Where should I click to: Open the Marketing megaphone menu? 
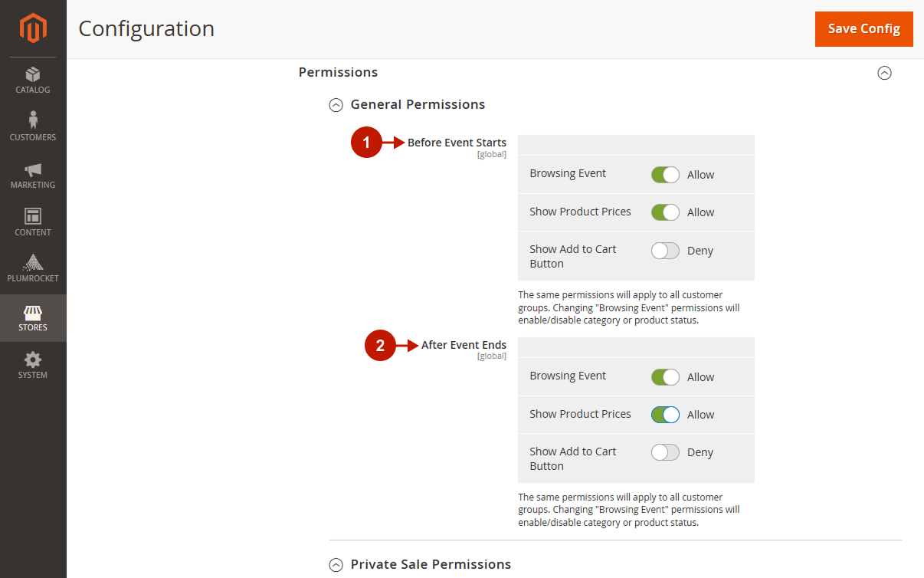tap(33, 176)
